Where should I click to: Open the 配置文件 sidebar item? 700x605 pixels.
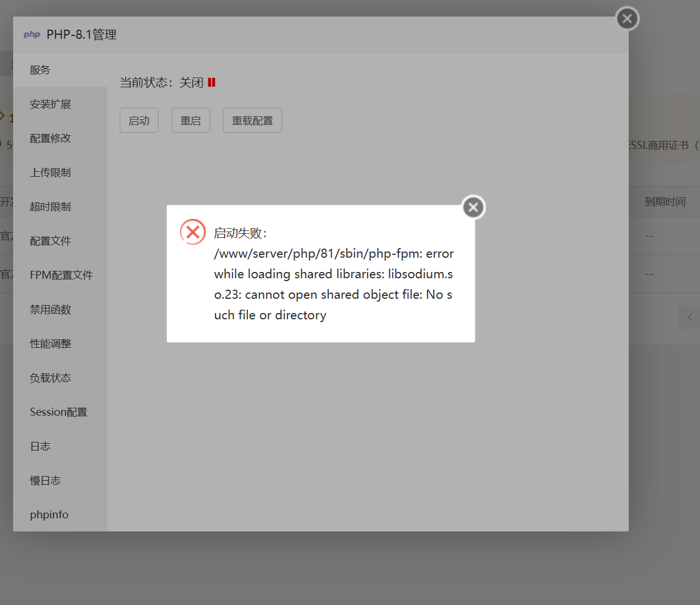(60, 241)
